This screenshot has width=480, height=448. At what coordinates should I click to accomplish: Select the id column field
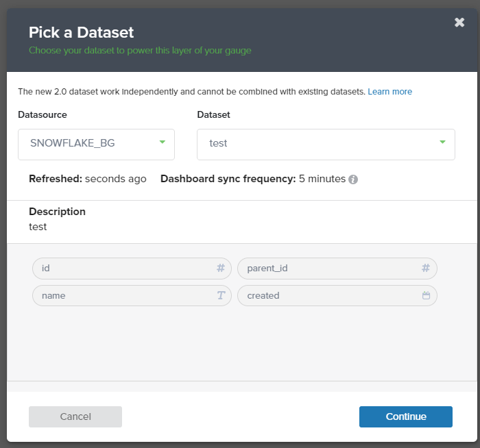[123, 269]
